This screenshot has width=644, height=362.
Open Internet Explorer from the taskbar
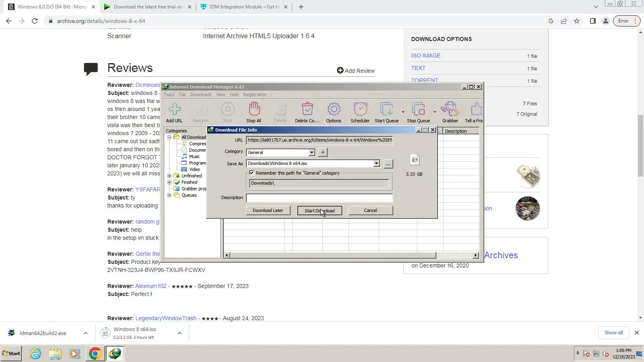tap(35, 354)
